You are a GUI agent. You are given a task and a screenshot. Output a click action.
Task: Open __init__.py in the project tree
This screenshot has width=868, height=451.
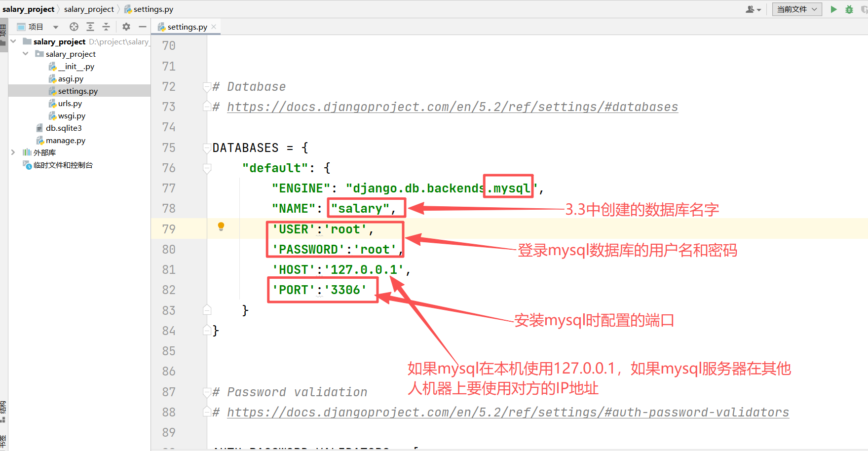(76, 66)
